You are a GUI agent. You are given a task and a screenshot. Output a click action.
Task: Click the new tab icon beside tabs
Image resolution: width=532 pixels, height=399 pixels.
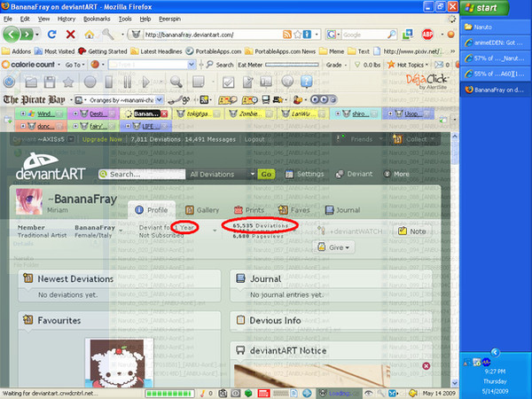click(x=7, y=120)
